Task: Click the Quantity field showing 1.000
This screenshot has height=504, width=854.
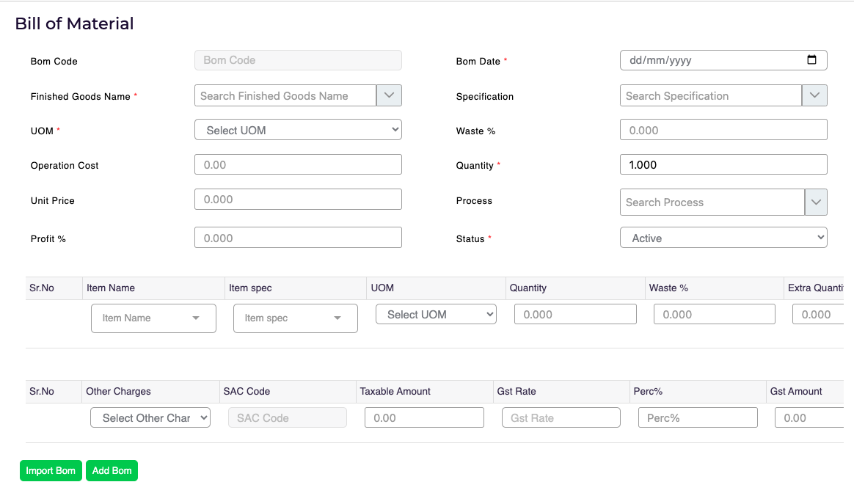Action: point(723,164)
